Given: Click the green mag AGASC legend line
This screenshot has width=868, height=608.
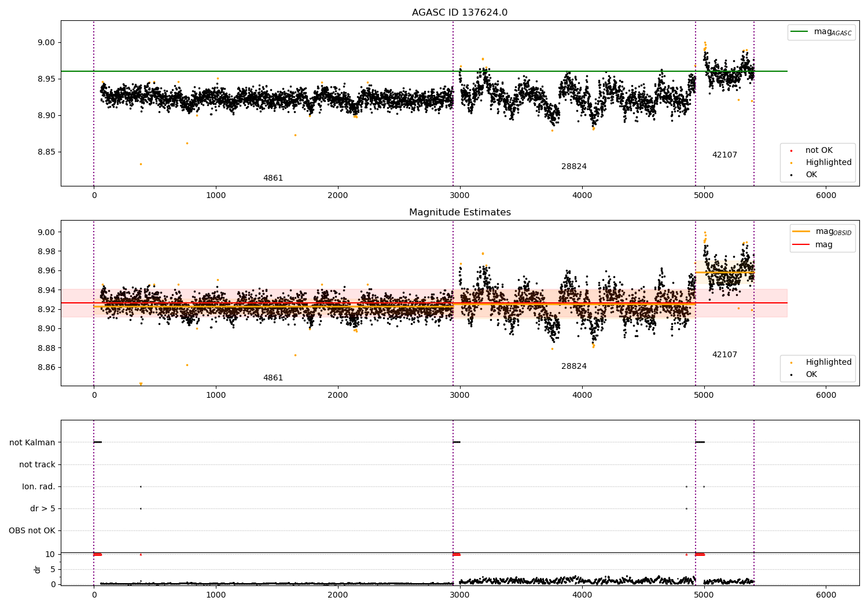Looking at the screenshot, I should (800, 32).
